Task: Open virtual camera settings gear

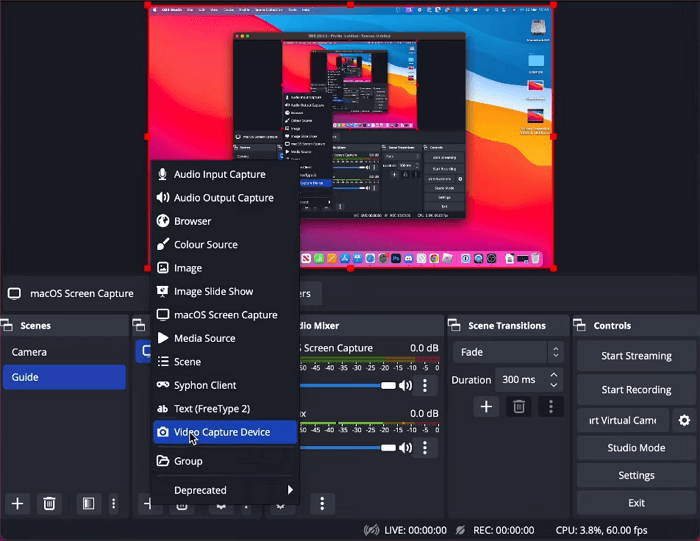Action: [684, 420]
